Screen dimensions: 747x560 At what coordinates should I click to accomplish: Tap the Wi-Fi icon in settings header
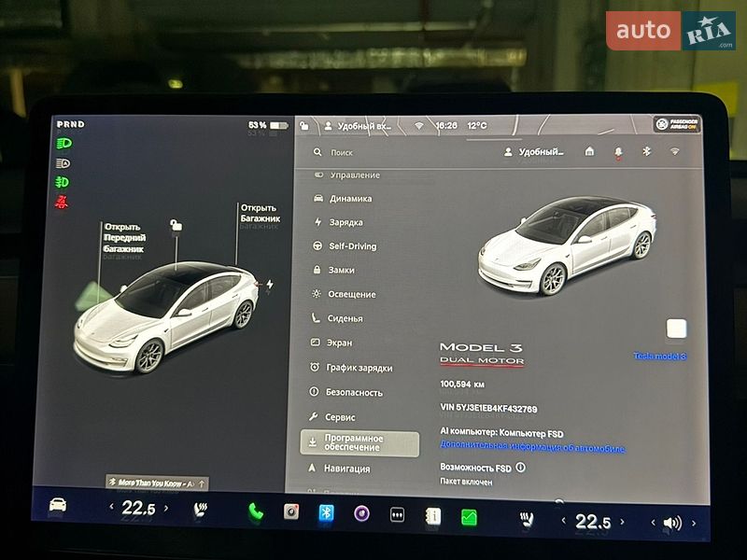674,151
